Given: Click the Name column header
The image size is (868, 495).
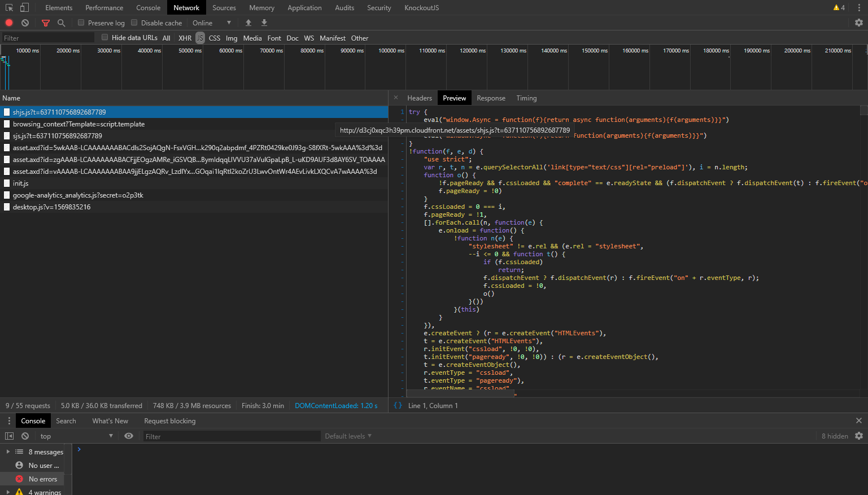Looking at the screenshot, I should click(194, 98).
